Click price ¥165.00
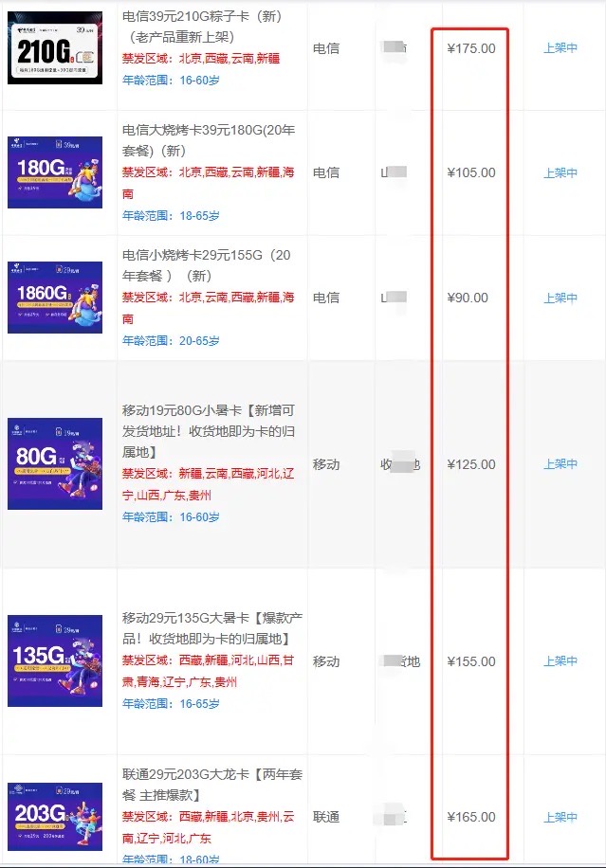Screen dimensions: 606x868 pos(471,817)
